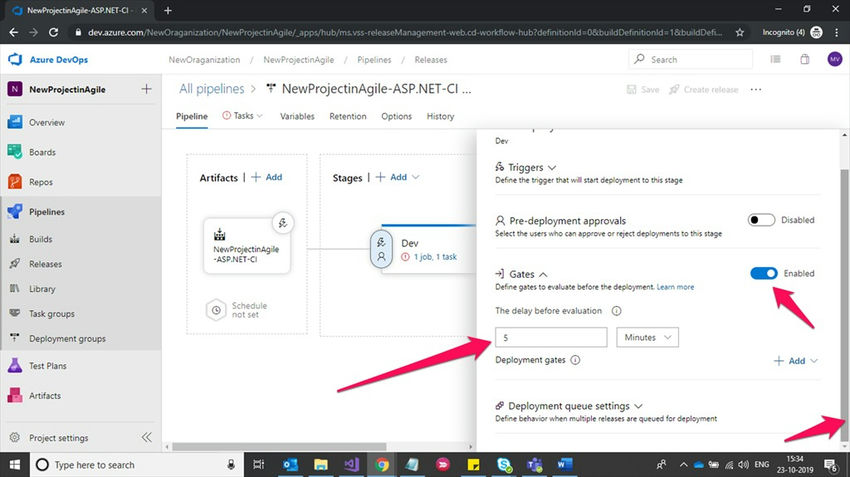Open a new browser tab
850x477 pixels.
(168, 10)
